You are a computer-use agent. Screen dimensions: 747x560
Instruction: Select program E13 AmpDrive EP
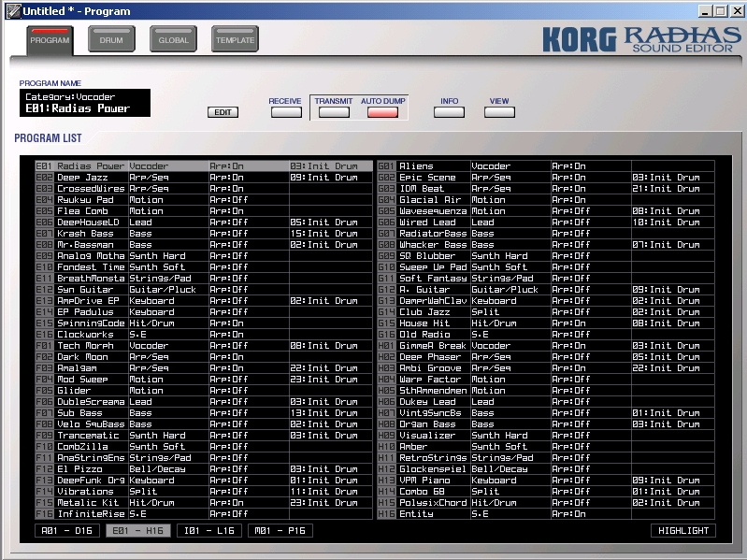204,301
